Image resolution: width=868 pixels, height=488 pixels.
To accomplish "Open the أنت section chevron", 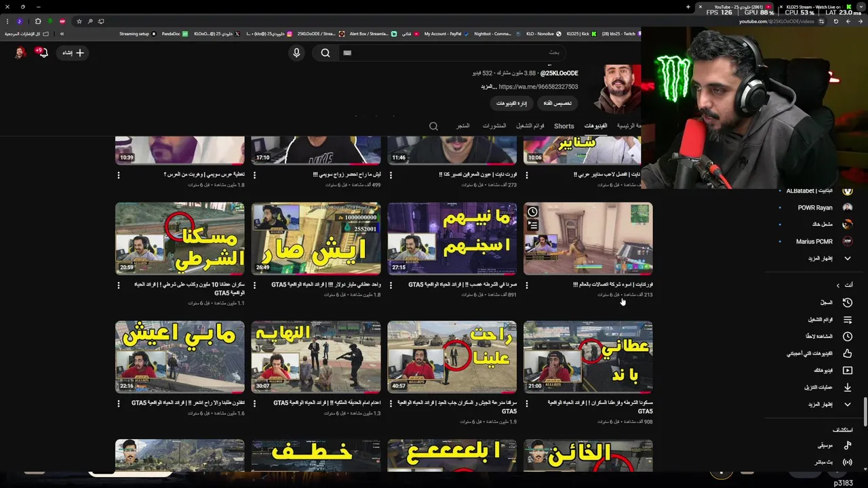I will click(837, 285).
